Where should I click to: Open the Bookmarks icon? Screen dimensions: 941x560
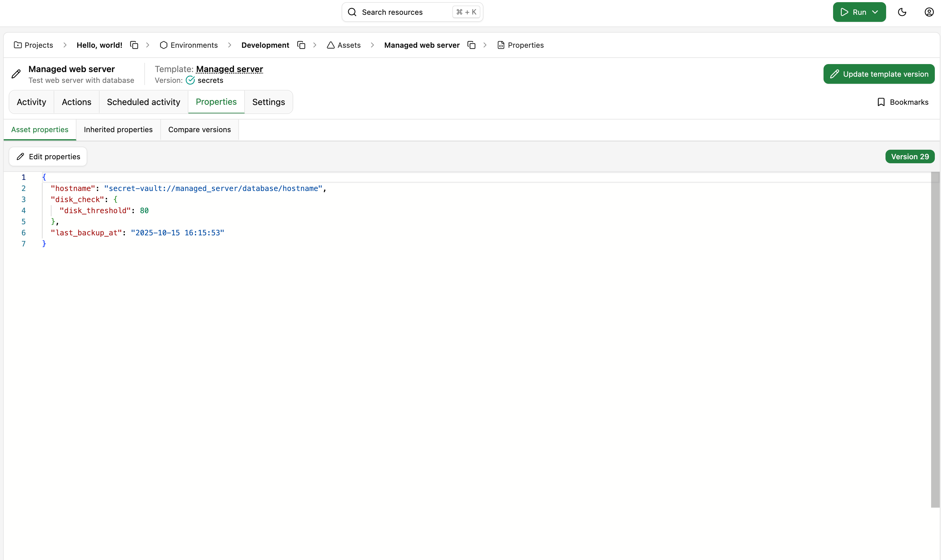[881, 102]
